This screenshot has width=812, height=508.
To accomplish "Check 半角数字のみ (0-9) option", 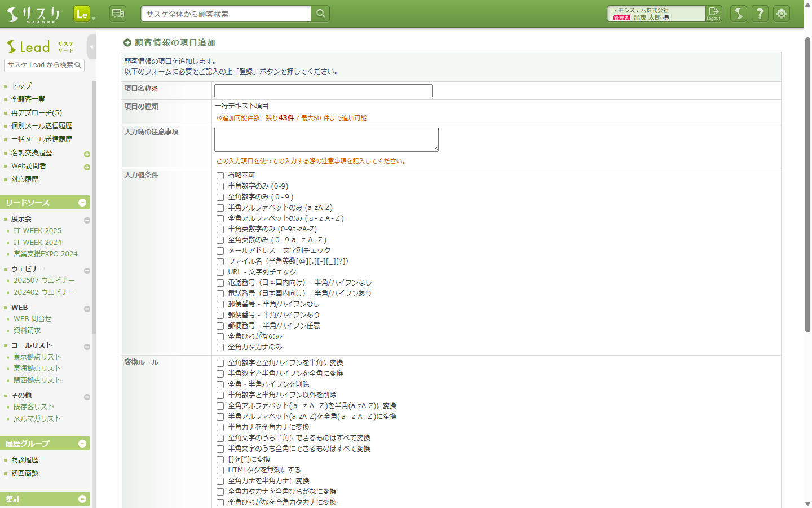I will pos(220,186).
